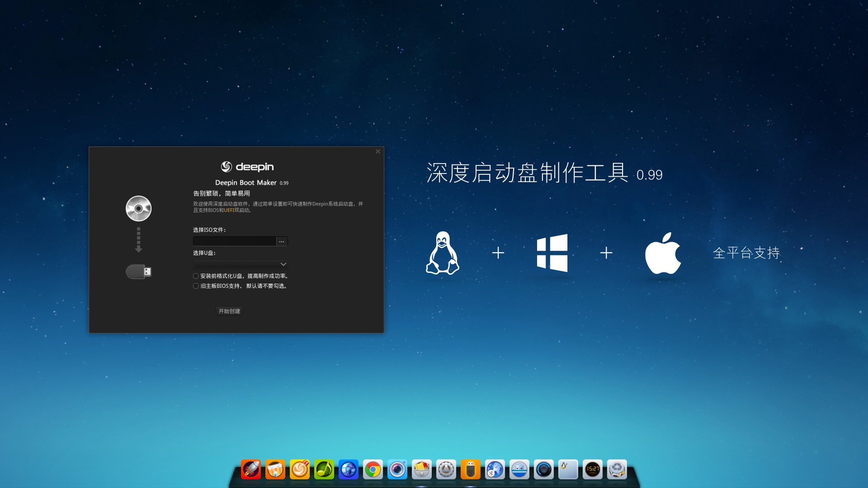Click the 开始创建 start button
The height and width of the screenshot is (488, 868).
point(229,311)
